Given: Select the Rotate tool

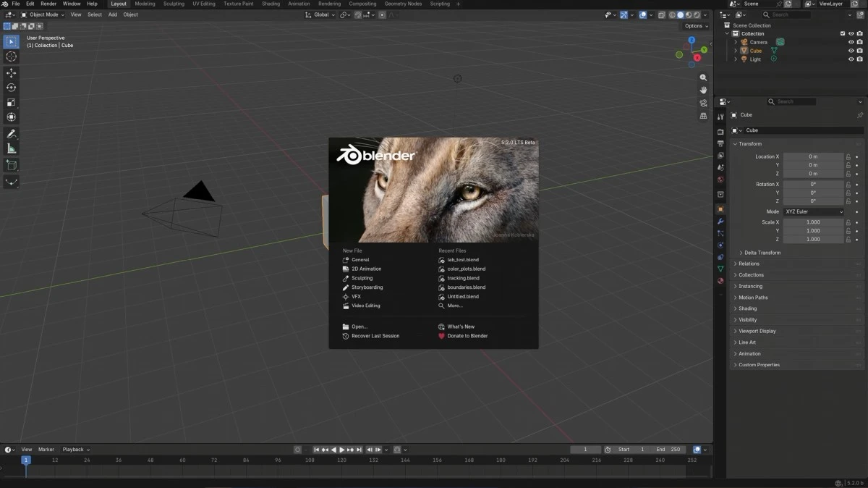Looking at the screenshot, I should (x=12, y=88).
